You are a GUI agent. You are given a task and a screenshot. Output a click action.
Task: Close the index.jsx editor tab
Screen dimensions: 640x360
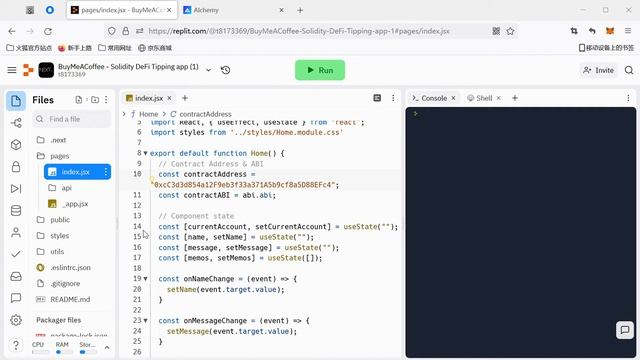pos(169,98)
